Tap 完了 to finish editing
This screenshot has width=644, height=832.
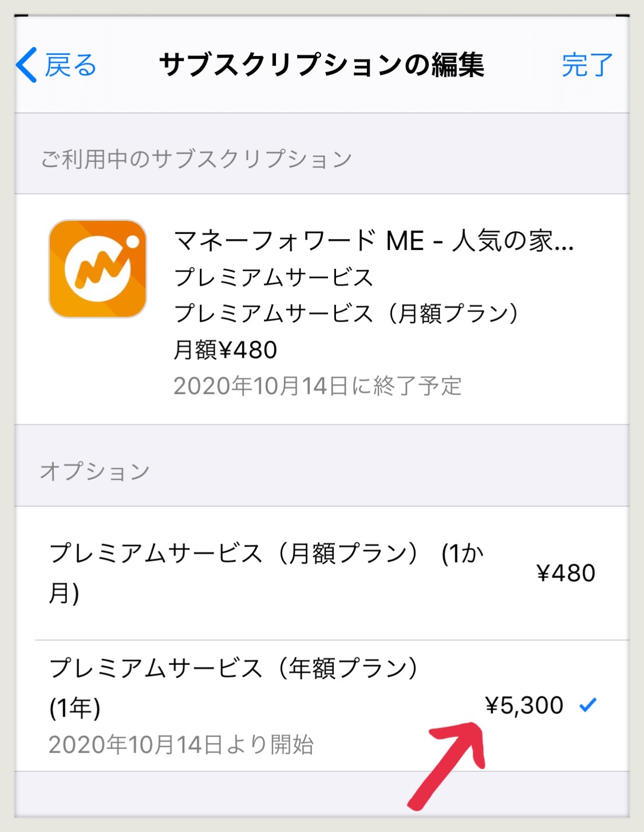pyautogui.click(x=587, y=65)
